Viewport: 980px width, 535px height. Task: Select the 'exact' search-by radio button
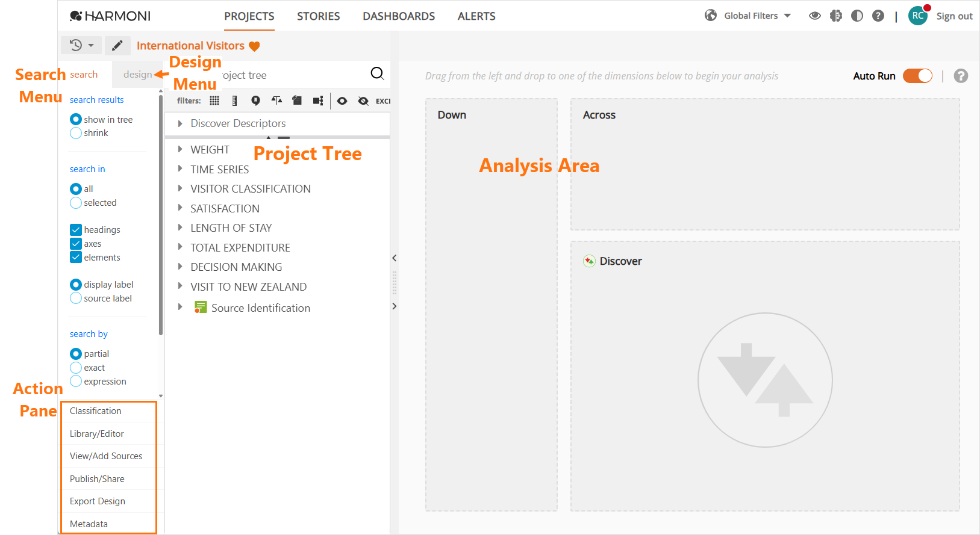click(x=76, y=368)
